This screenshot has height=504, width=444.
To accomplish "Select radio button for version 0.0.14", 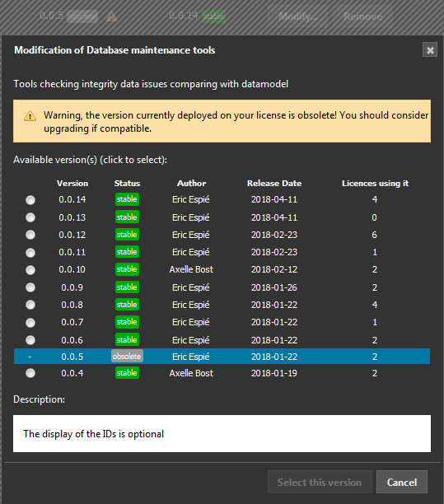I will tap(30, 200).
